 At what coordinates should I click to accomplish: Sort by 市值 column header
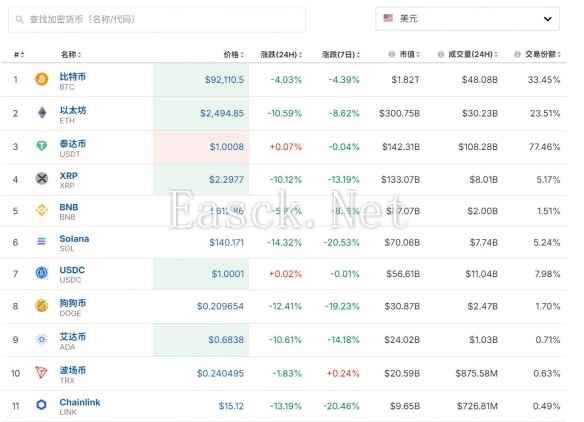(410, 54)
